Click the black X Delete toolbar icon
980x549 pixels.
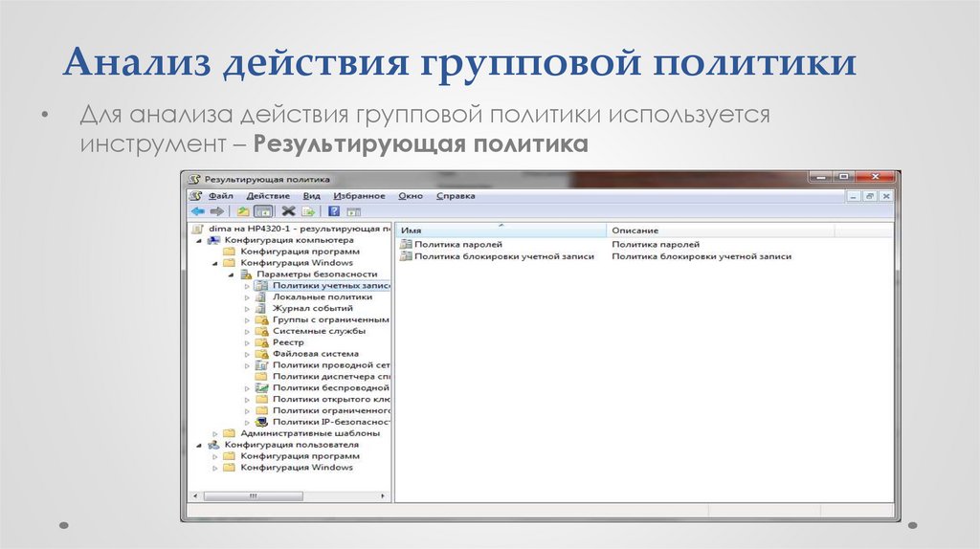point(288,211)
